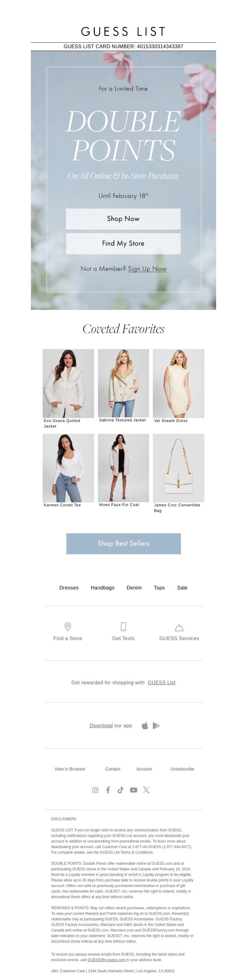The image size is (247, 980).
Task: Click the Shop Best Sellers button
Action: click(124, 544)
